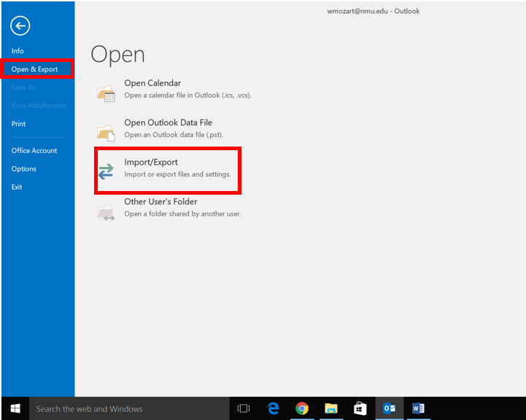This screenshot has width=526, height=420.
Task: Choose Print in the sidebar
Action: point(18,124)
